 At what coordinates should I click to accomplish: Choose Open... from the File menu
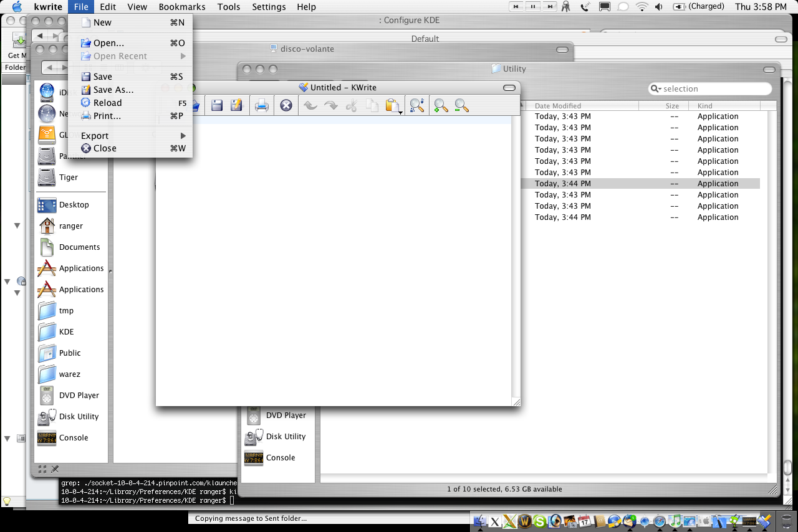[130, 43]
